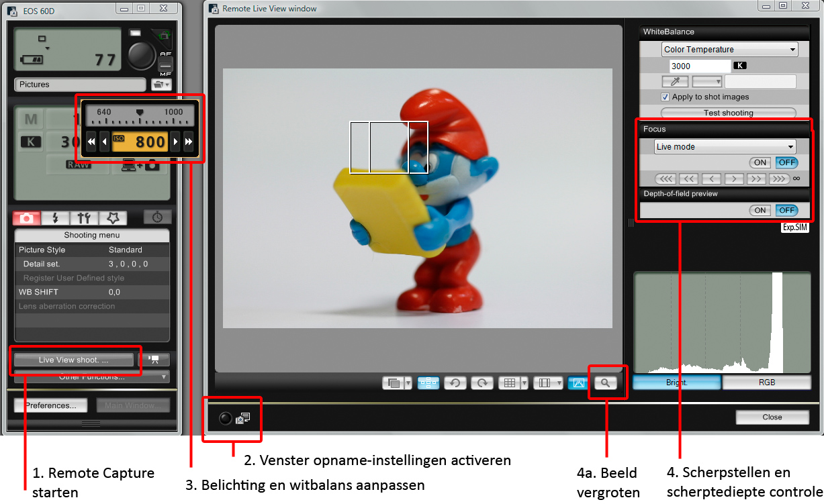Click the >>> far focus-far button
The width and height of the screenshot is (824, 504).
(780, 179)
